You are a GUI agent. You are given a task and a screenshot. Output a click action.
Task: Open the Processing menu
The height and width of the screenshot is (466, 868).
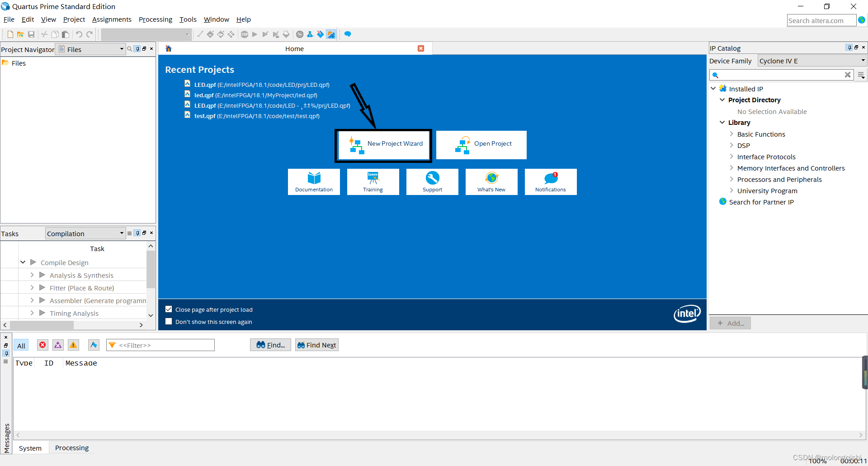[x=155, y=19]
